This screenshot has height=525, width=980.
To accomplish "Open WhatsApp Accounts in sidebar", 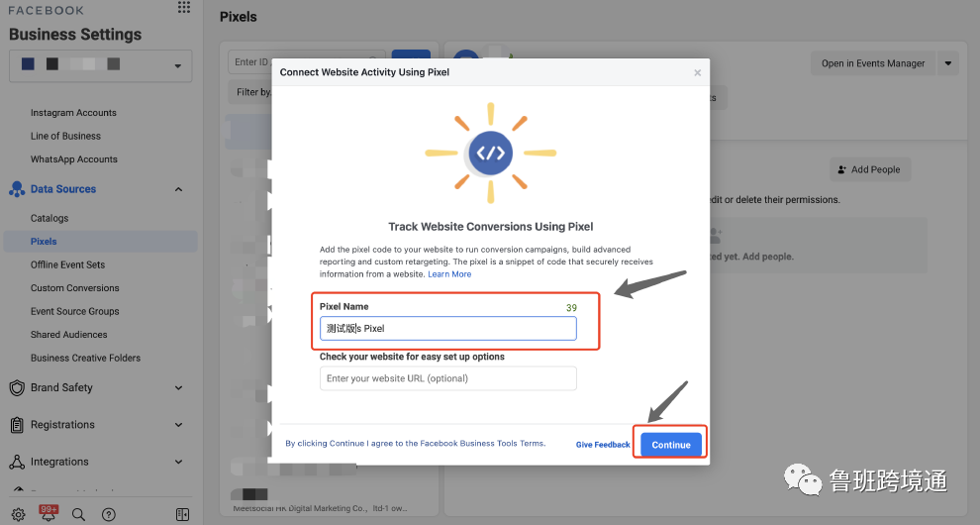I will (74, 158).
